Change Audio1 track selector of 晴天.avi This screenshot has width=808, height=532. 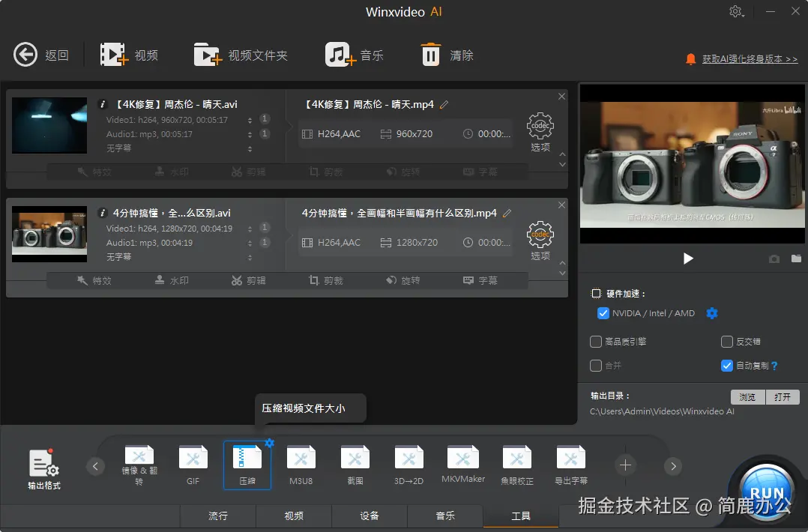click(x=250, y=134)
